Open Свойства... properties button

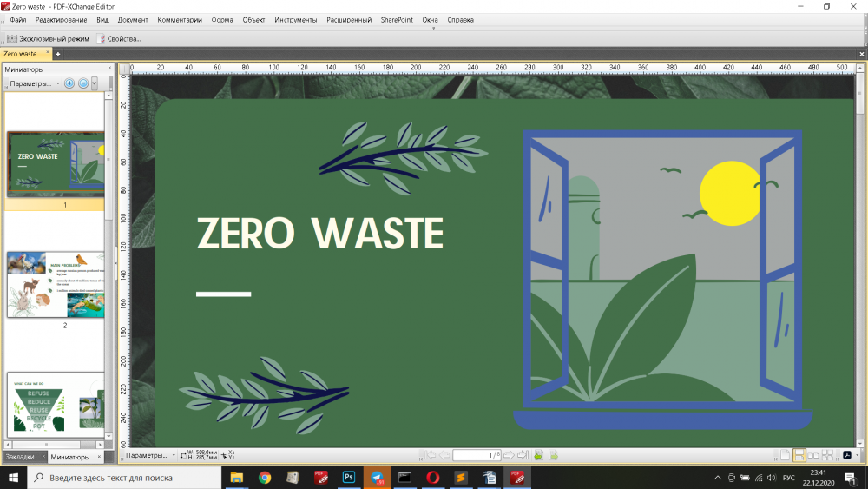coord(119,38)
